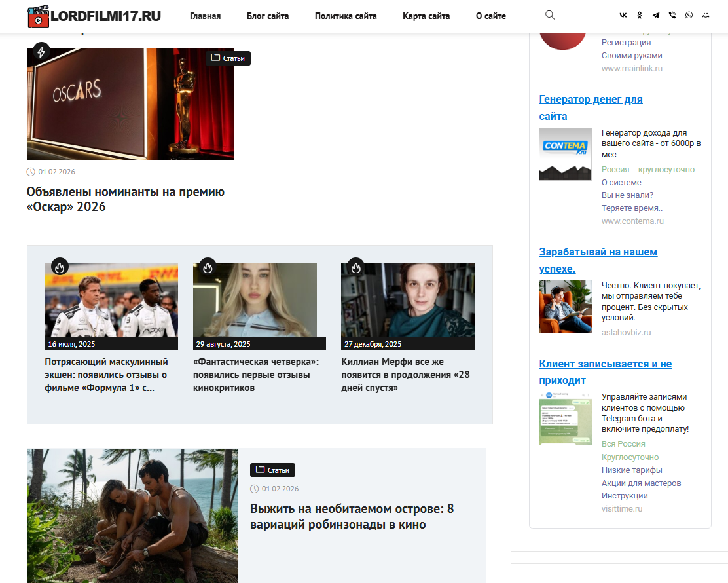
Task: Open Выжить на необитаемом острове article title
Action: (352, 517)
